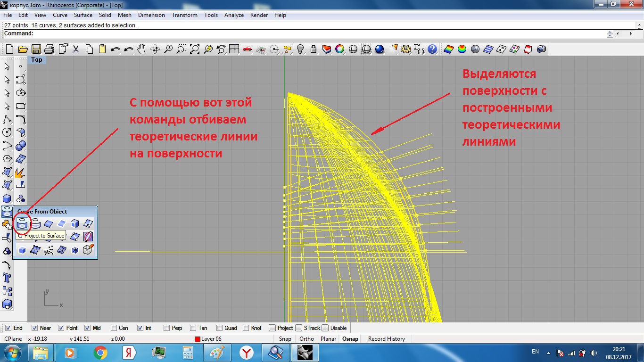644x362 pixels.
Task: Toggle the Int osnap checkbox
Action: [x=140, y=328]
